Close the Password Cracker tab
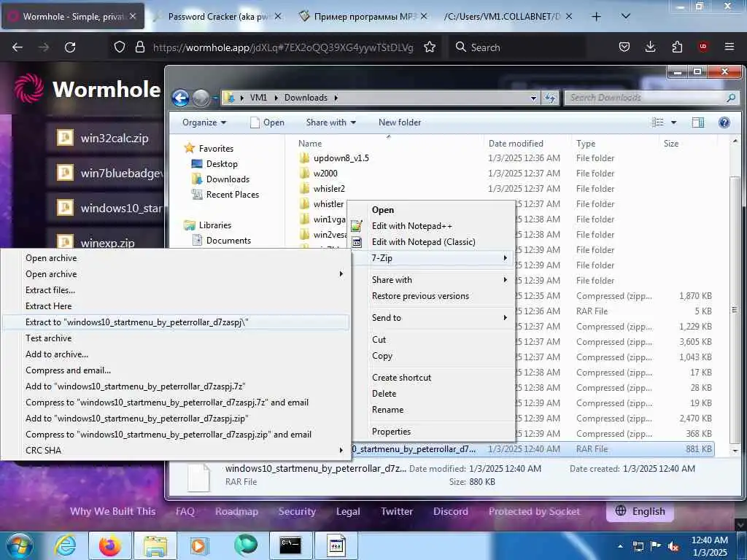 tap(278, 16)
